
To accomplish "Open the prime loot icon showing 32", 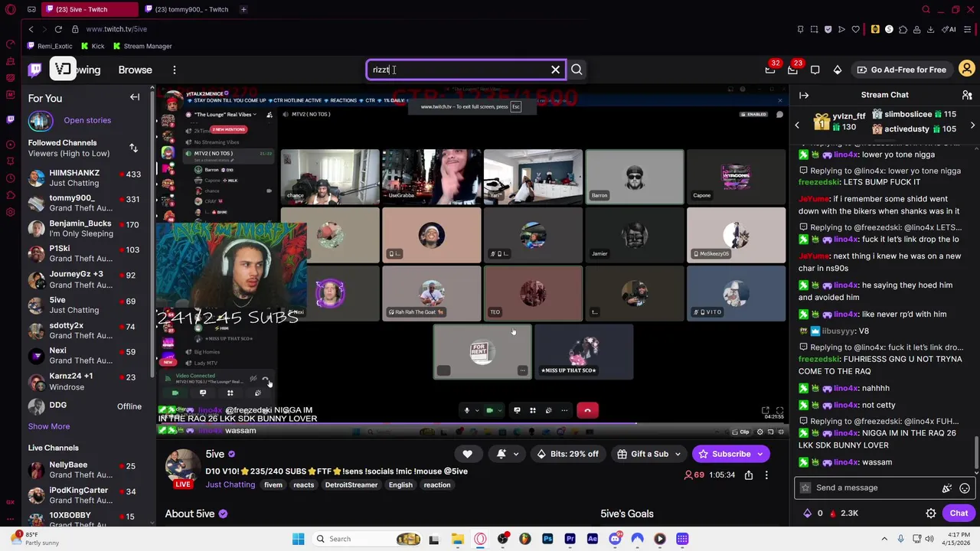I will 770,70.
